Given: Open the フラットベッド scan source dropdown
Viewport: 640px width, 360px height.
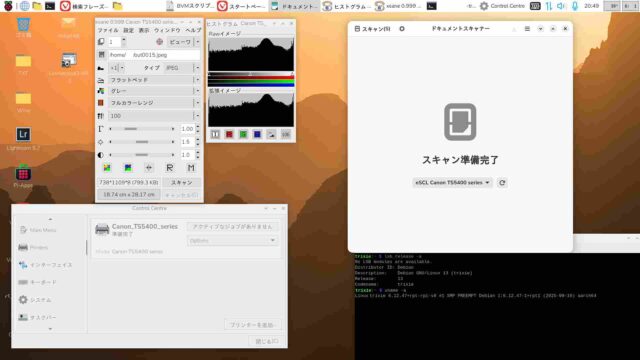Looking at the screenshot, I should (x=154, y=80).
